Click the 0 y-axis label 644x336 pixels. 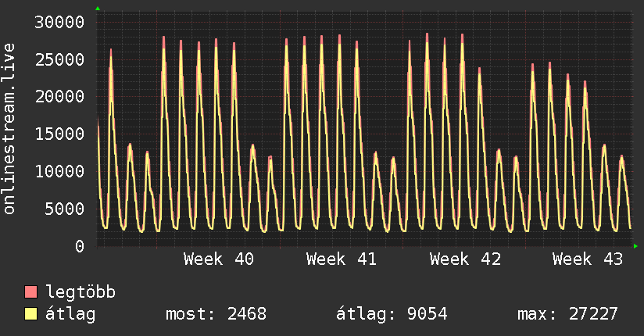point(80,246)
